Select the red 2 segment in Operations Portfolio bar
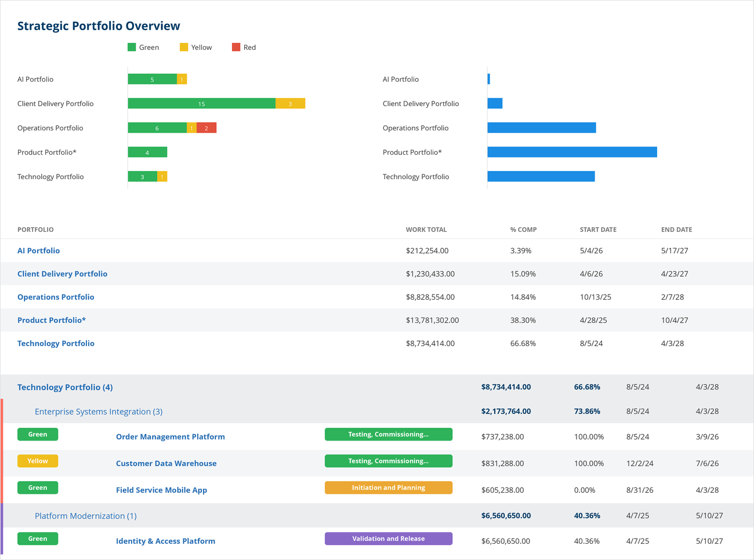Screen dimensions: 754x560 click(206, 128)
